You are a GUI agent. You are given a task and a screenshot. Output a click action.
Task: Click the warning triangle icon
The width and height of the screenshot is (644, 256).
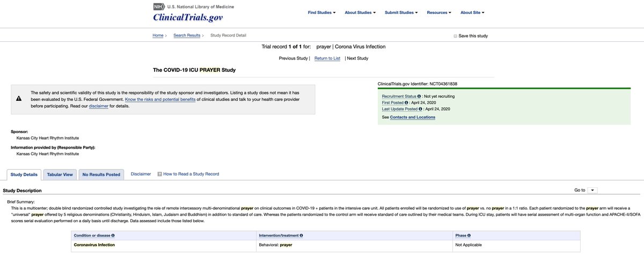tap(19, 99)
